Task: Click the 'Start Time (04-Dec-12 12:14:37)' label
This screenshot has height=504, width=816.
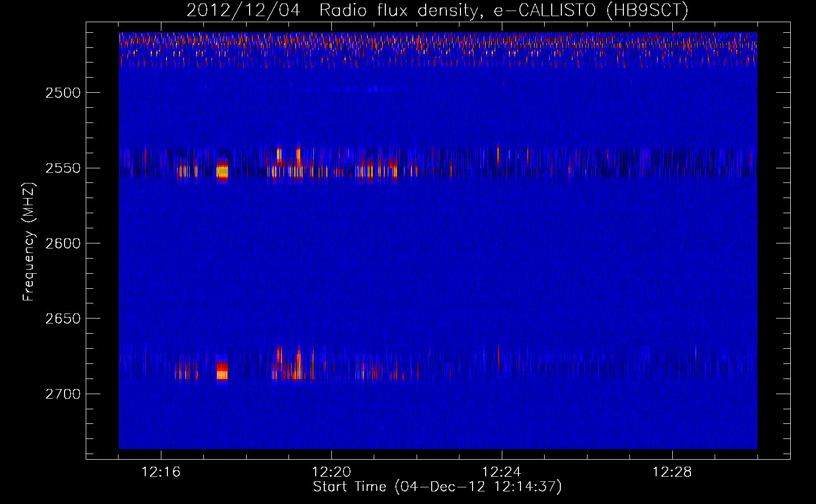Action: [x=437, y=487]
